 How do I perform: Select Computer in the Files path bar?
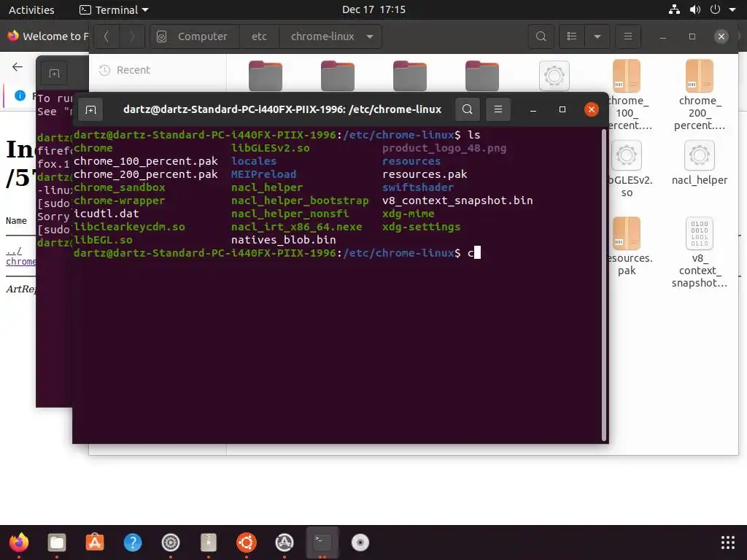(194, 36)
